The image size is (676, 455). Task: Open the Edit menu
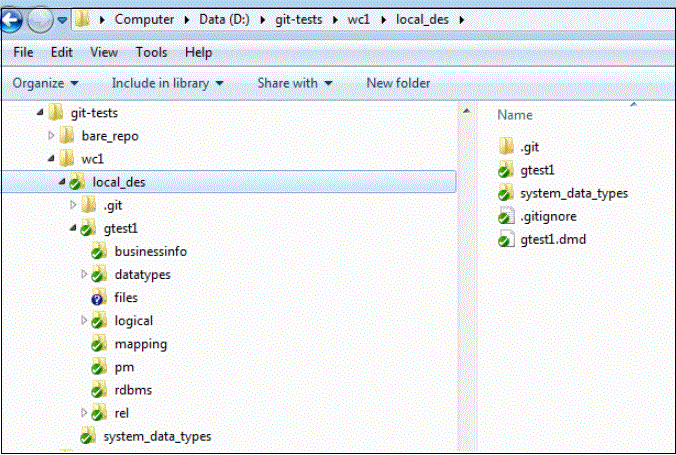[x=62, y=52]
